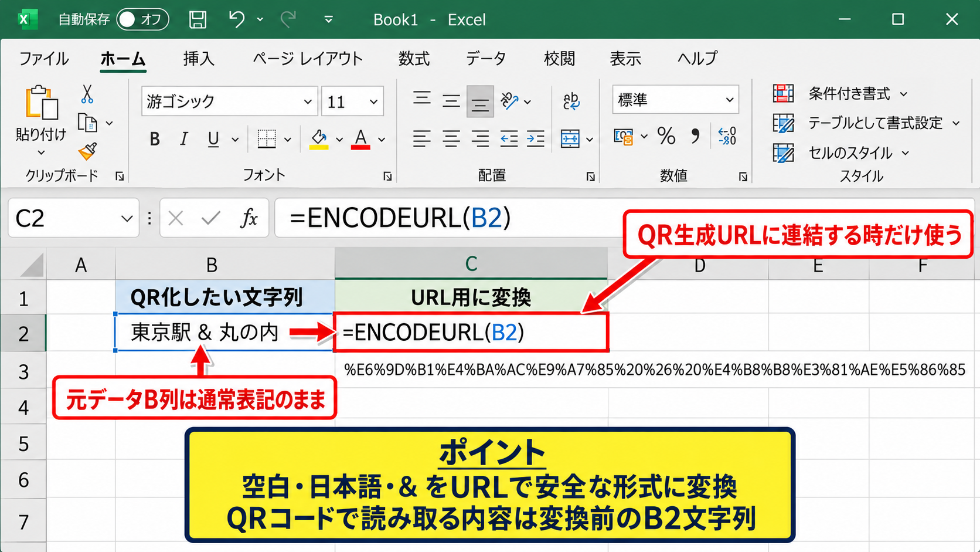Click the Merge and Center icon
Viewport: 980px width, 552px height.
(x=570, y=139)
